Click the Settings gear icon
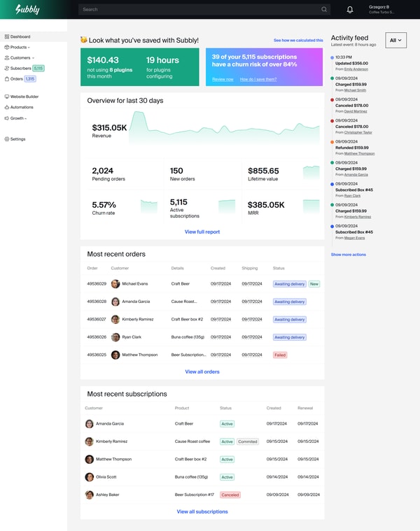Viewport: 420px width, 531px height. point(7,139)
